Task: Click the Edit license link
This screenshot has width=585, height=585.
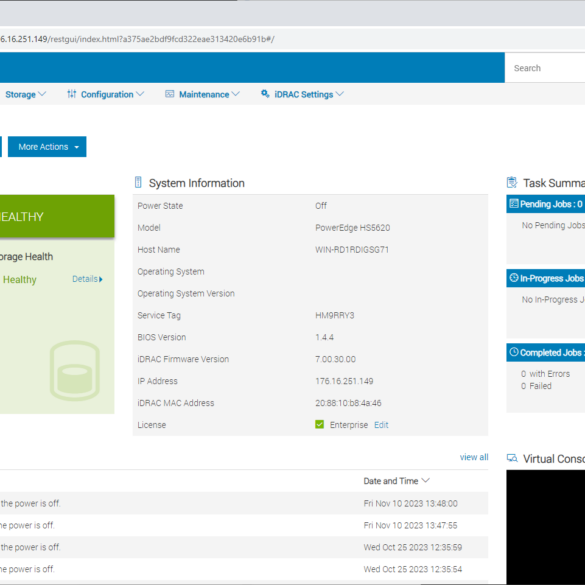Action: [x=381, y=425]
